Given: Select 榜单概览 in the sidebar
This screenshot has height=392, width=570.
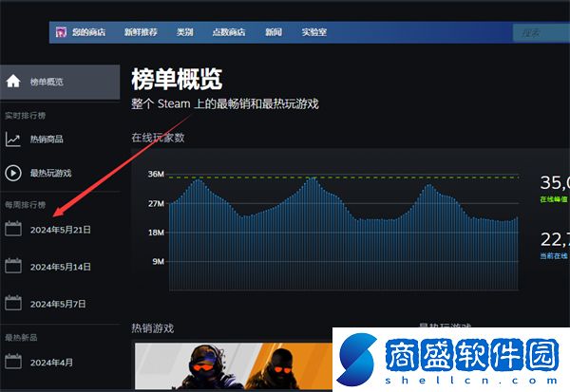Looking at the screenshot, I should (x=60, y=83).
